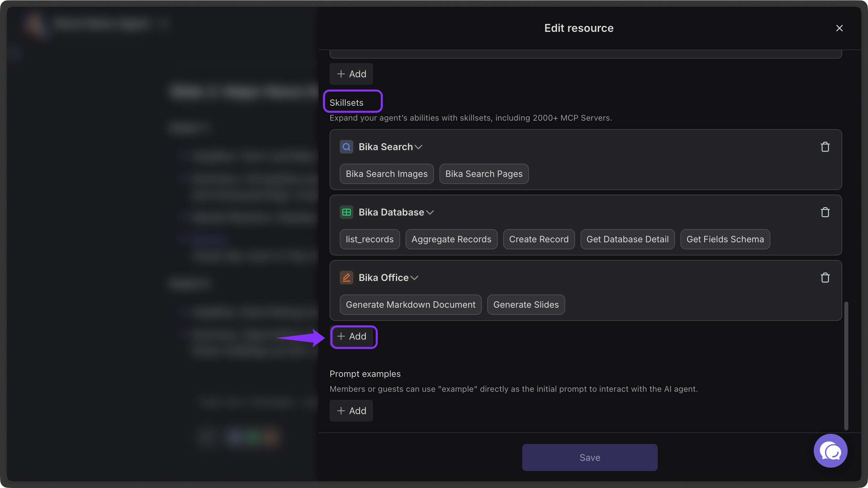
Task: Close the Edit resource panel
Action: click(839, 28)
